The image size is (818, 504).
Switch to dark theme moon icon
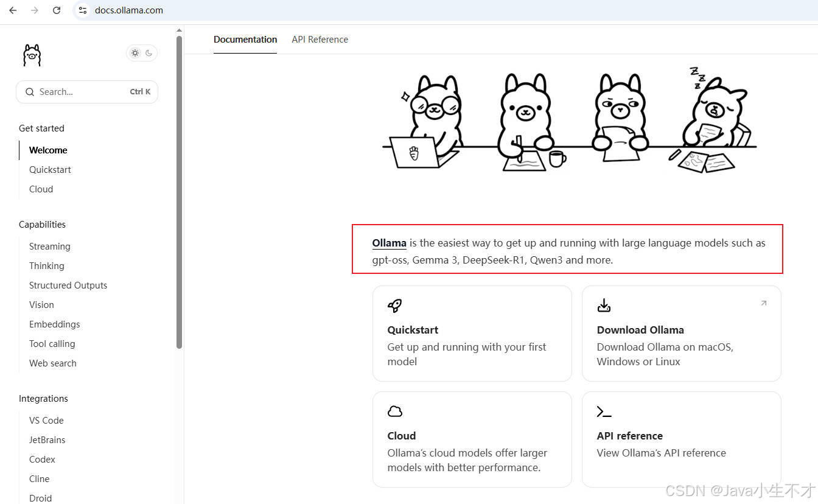pyautogui.click(x=149, y=53)
